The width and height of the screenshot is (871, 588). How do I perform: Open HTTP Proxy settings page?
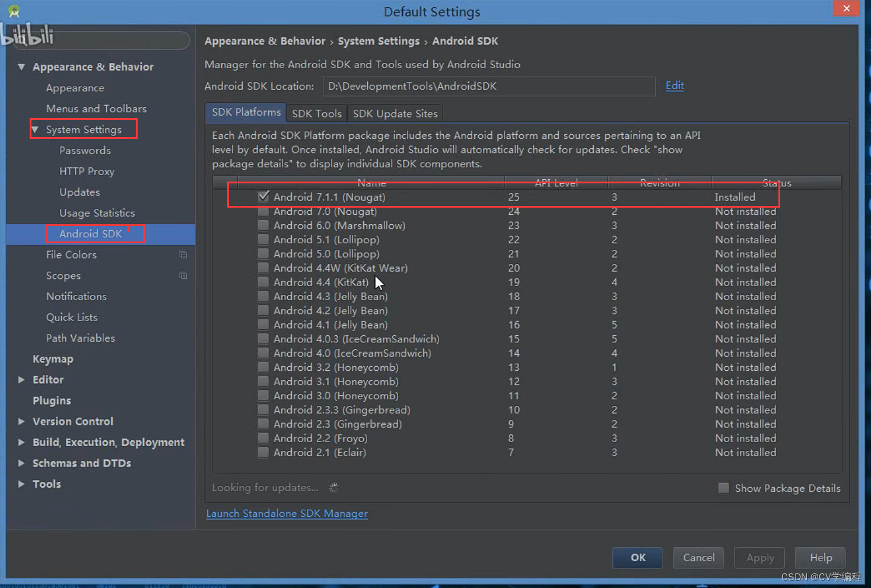point(87,171)
